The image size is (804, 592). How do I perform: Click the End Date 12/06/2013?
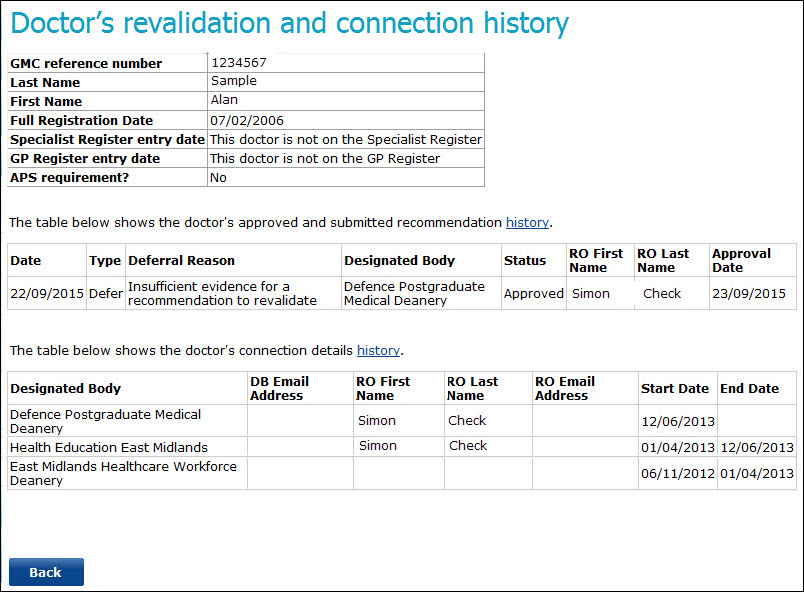(x=757, y=447)
